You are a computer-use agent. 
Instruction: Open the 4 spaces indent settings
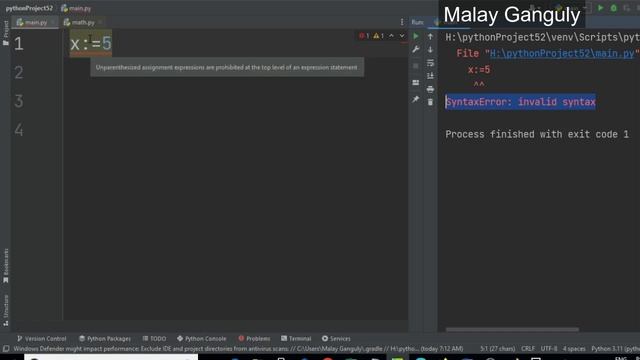[x=574, y=349]
